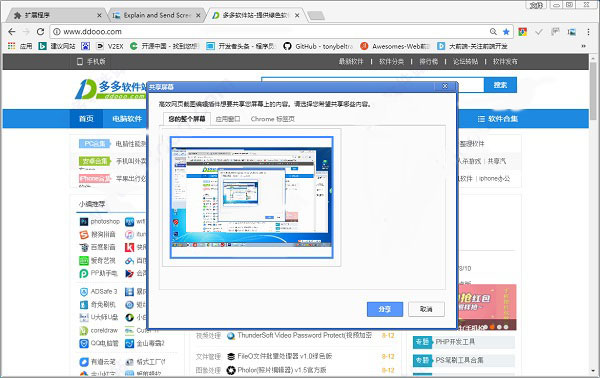
Task: Open the 百度影音 entry icon
Action: [x=84, y=248]
